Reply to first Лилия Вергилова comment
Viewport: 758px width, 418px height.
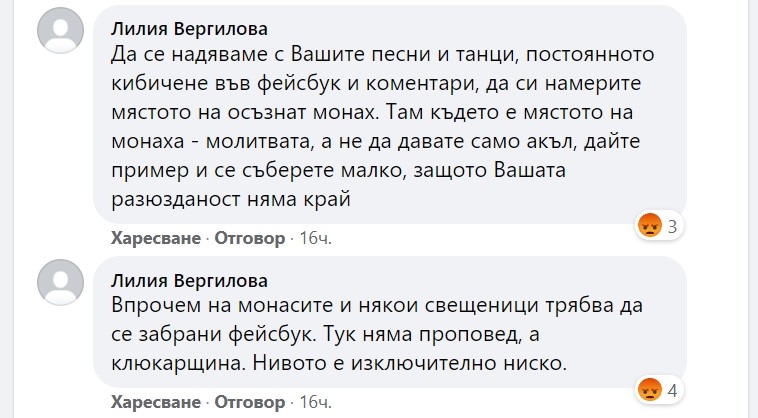[249, 238]
